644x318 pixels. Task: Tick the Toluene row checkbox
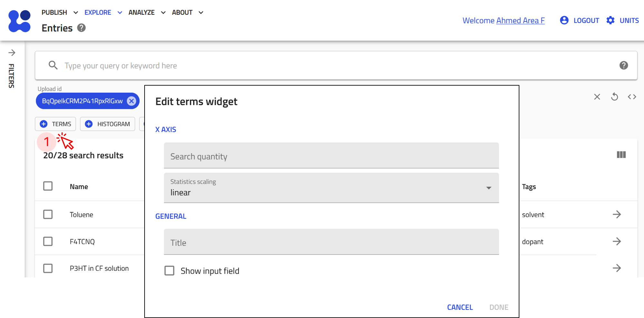pos(48,214)
